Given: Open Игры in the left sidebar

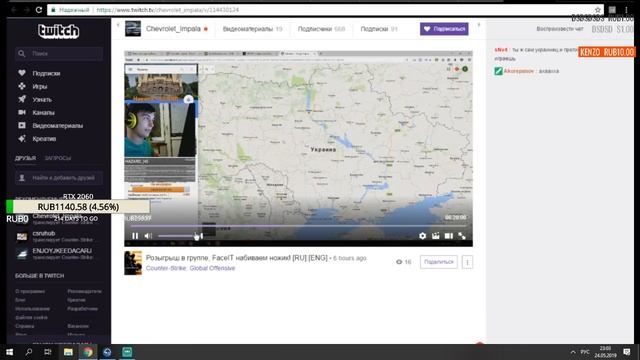Looking at the screenshot, I should [x=40, y=87].
